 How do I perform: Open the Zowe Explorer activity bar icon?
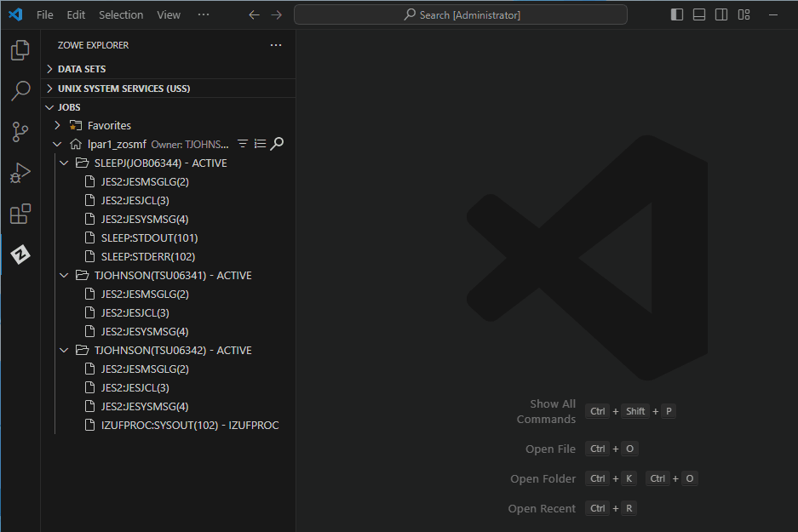click(x=20, y=255)
